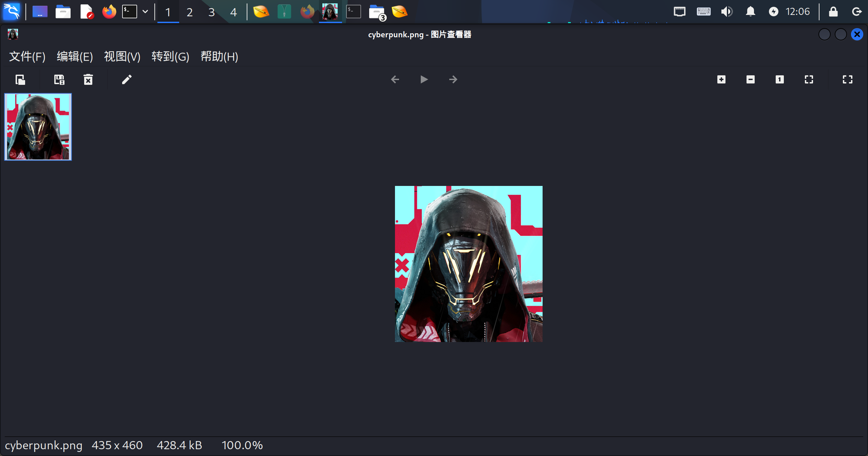Open the 文件(F) menu
Viewport: 868px width, 456px height.
click(x=27, y=57)
